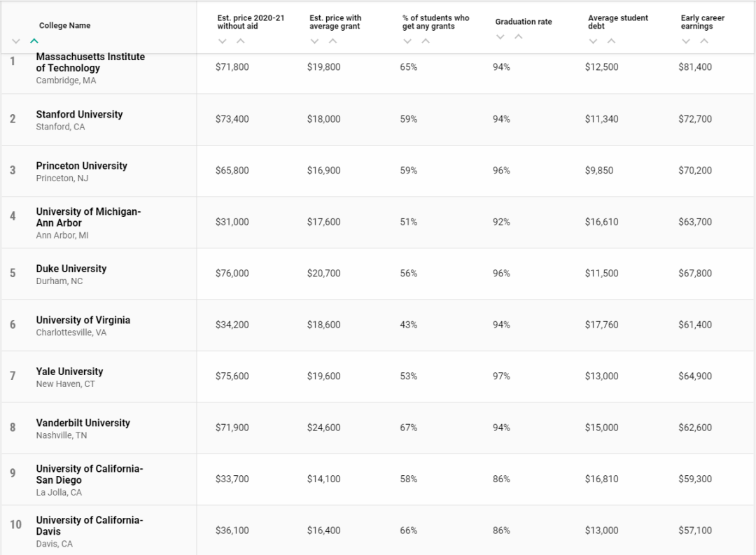Sort price with average grant ascending
This screenshot has height=555, width=756.
click(332, 41)
